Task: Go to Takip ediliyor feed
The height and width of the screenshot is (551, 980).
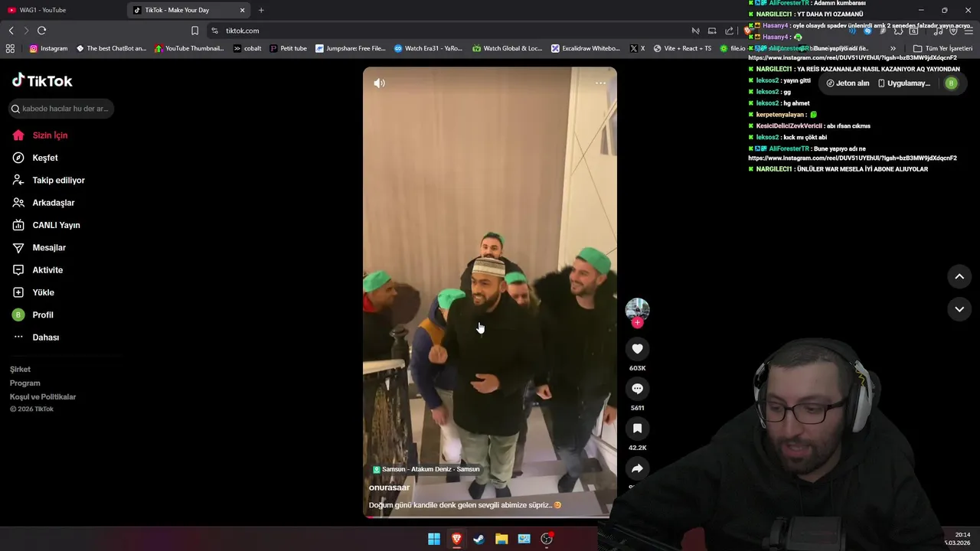Action: coord(48,181)
